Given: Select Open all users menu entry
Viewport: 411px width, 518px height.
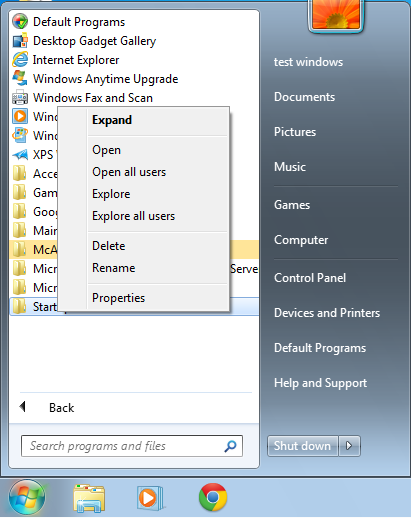Looking at the screenshot, I should (x=129, y=172).
